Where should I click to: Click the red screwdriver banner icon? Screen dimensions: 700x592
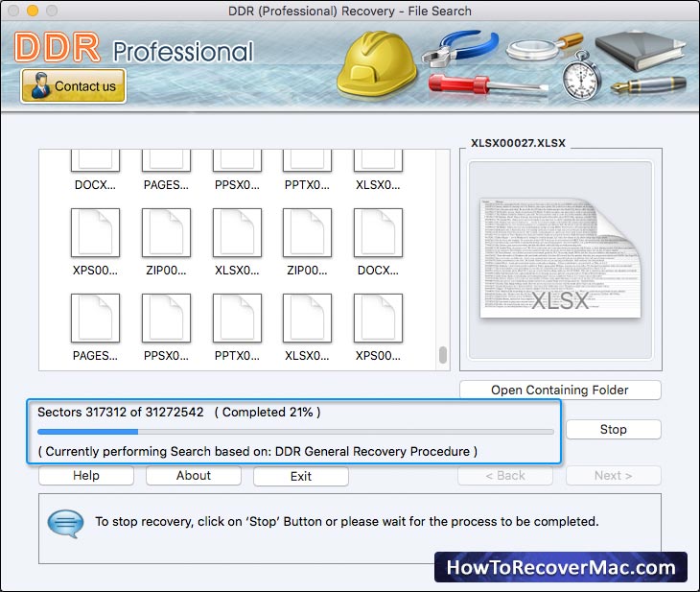tap(488, 84)
